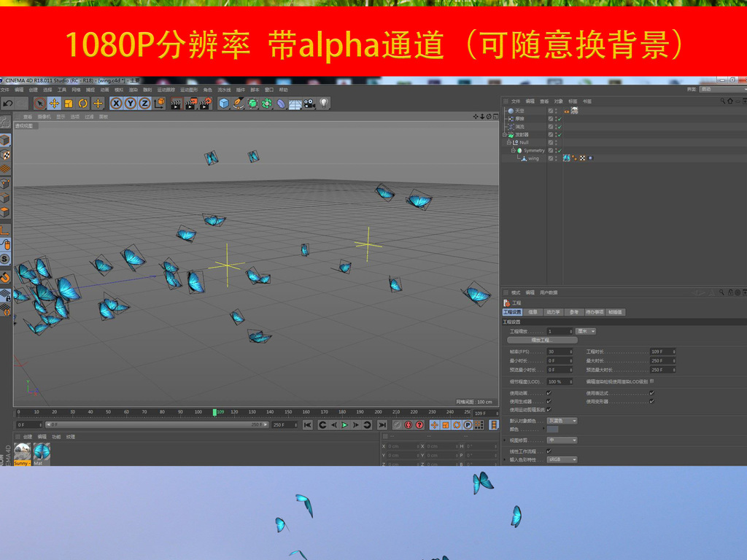Open the 默认对象颜色 dropdown
Image resolution: width=747 pixels, height=560 pixels.
pyautogui.click(x=562, y=421)
